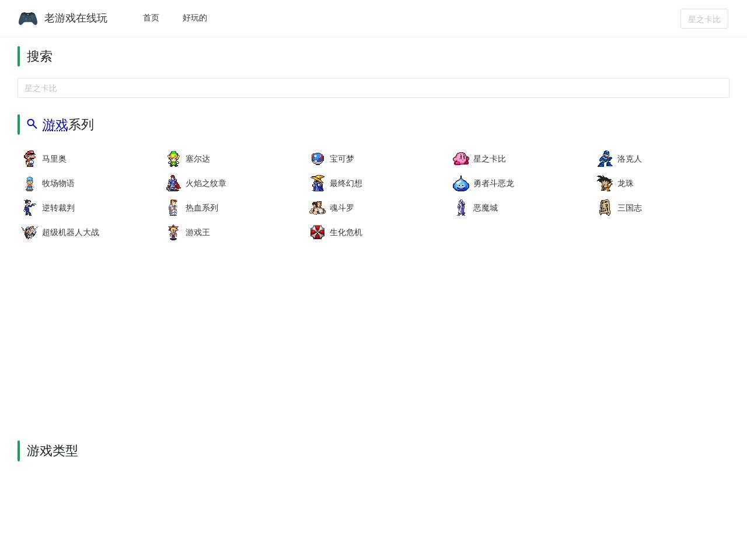Open the 好玩的 menu item
The width and height of the screenshot is (747, 560).
(195, 18)
